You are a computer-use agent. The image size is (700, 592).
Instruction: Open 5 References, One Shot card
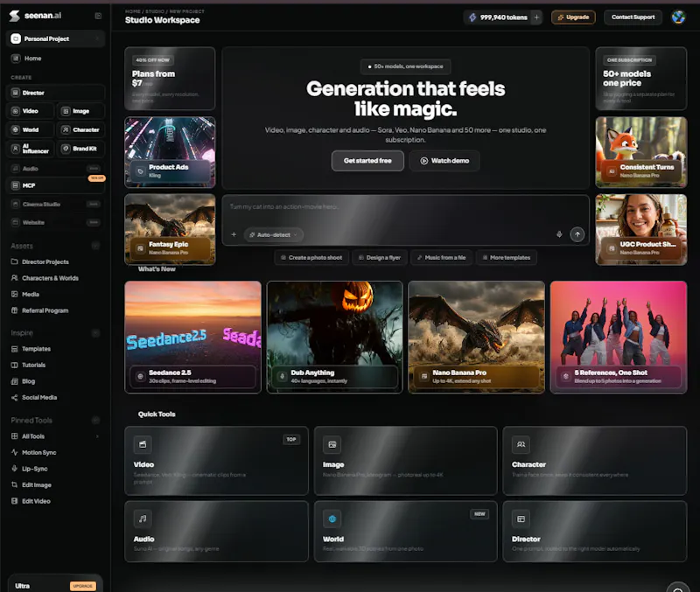tap(619, 338)
